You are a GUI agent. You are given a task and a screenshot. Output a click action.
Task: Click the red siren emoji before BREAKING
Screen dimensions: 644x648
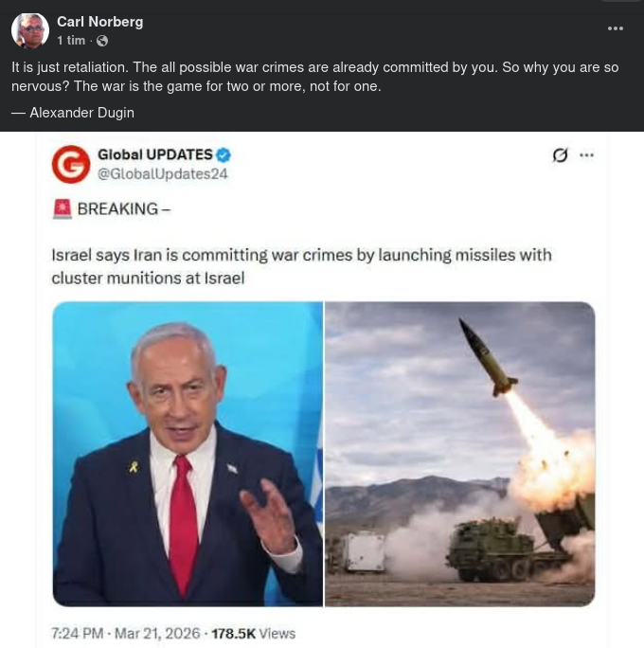[x=63, y=208]
